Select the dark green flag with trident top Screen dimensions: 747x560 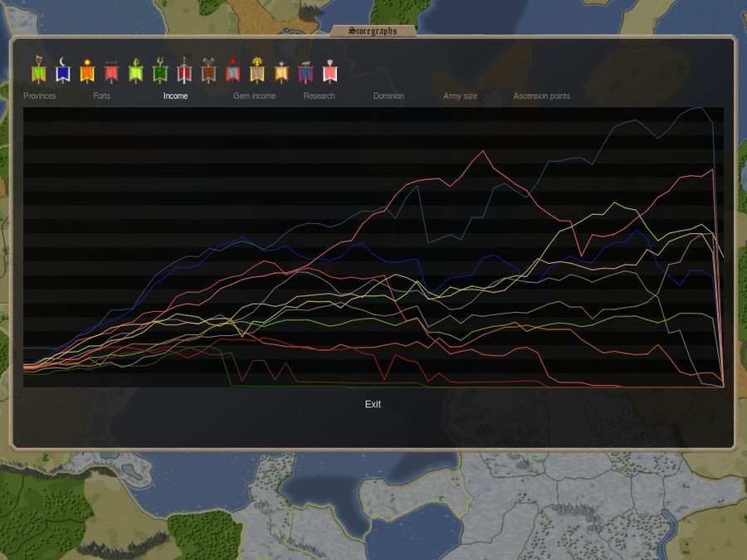tap(160, 70)
